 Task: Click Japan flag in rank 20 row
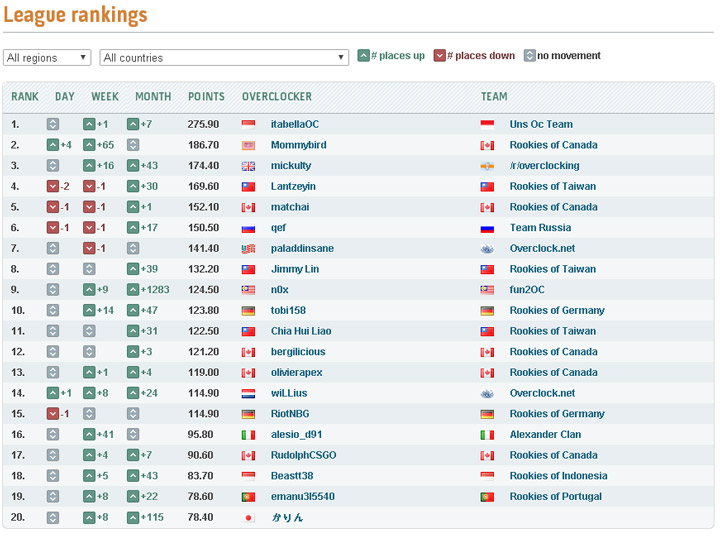click(249, 518)
